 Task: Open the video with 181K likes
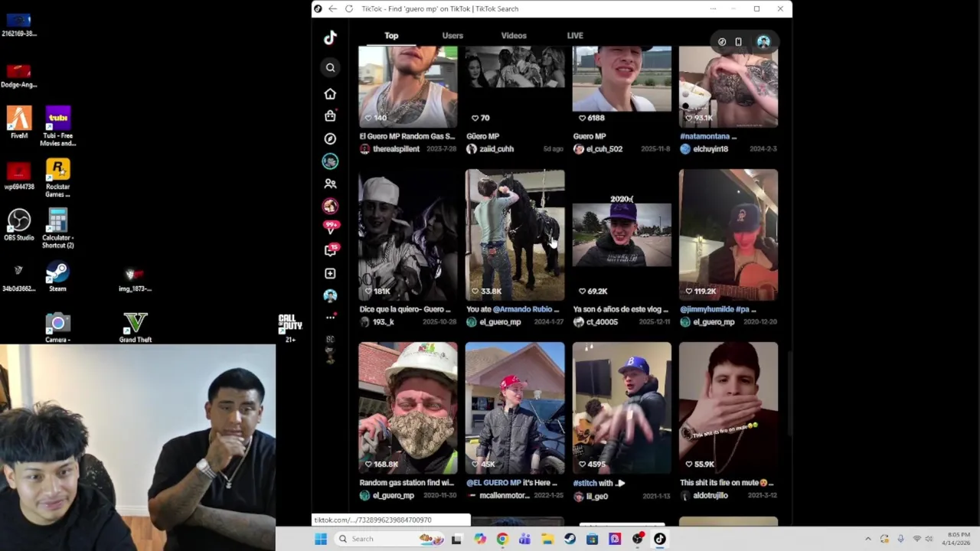[x=408, y=235]
